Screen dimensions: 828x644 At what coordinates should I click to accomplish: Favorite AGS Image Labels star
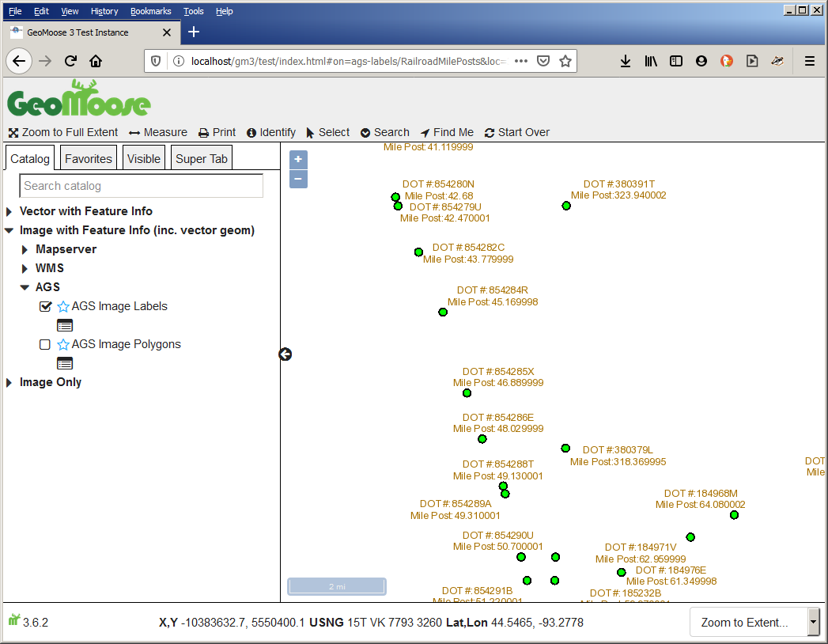(x=62, y=306)
